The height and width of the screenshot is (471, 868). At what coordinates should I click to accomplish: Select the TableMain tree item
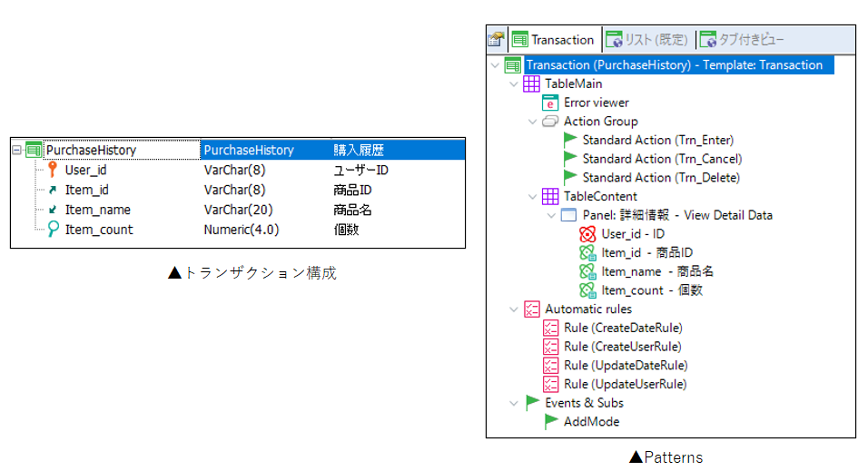pyautogui.click(x=574, y=84)
